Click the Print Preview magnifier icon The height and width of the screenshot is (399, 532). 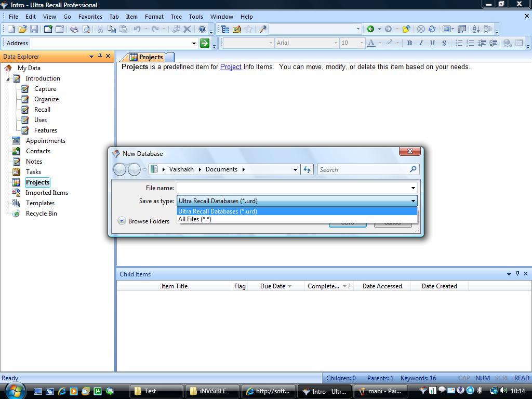(x=86, y=29)
